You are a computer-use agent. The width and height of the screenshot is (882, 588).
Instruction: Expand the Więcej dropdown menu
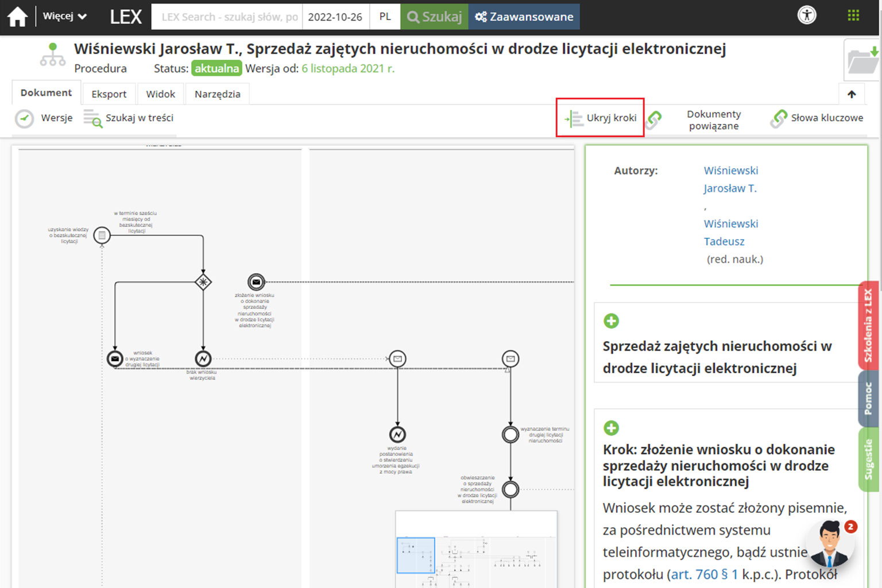(64, 17)
